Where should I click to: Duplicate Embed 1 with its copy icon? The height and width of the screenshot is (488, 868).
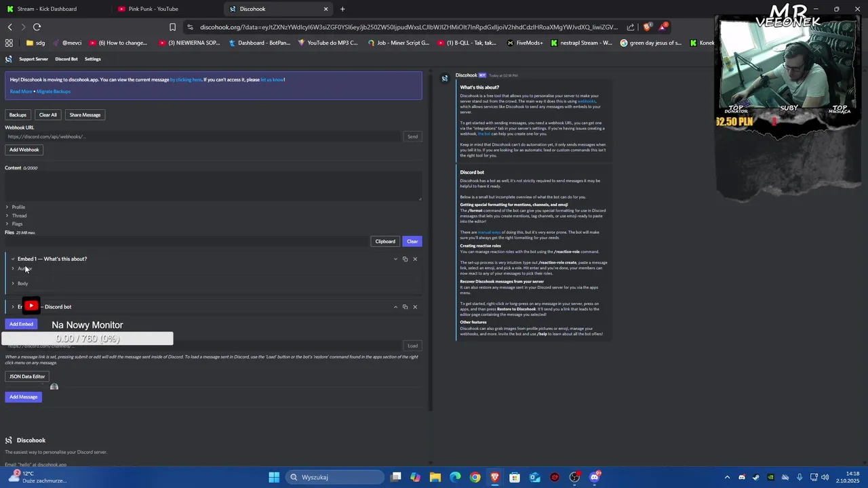[x=405, y=259]
